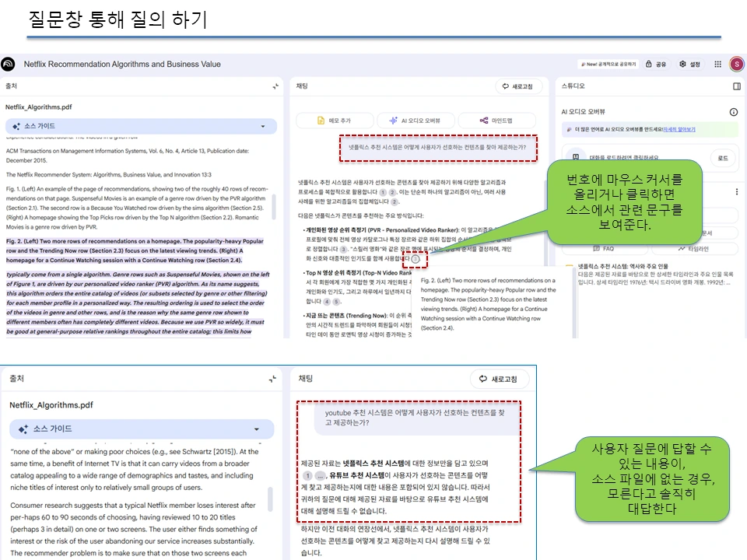
Task: Click the FAQ button
Action: 604,249
